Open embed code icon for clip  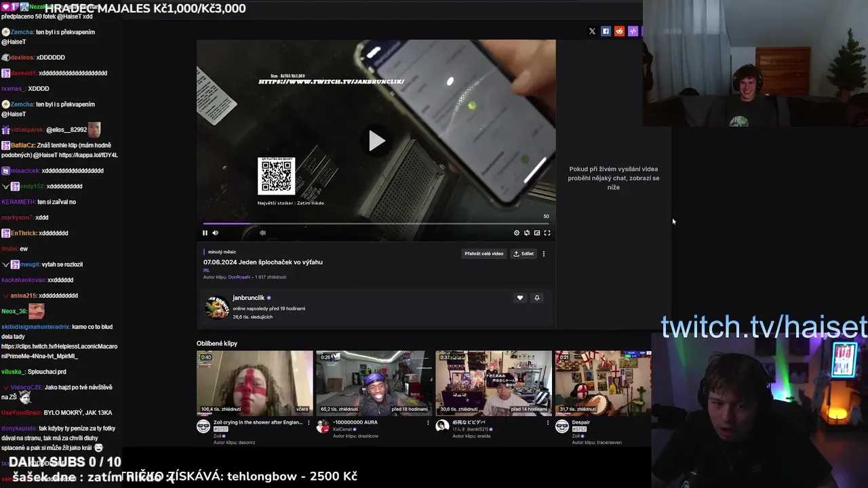633,31
